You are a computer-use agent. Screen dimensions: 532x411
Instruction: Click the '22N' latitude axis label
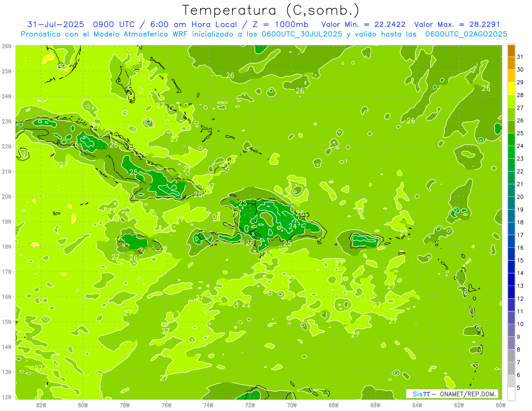coord(7,146)
